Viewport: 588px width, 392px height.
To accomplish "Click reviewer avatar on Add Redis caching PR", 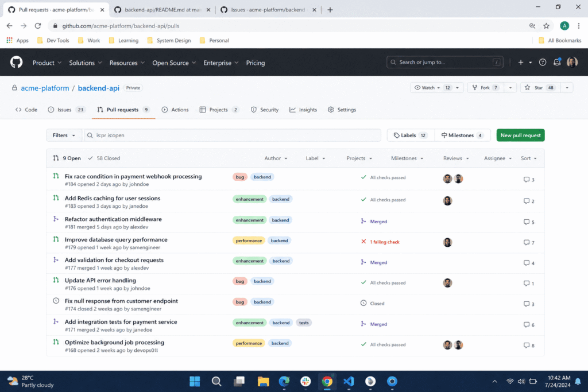I will 447,200.
